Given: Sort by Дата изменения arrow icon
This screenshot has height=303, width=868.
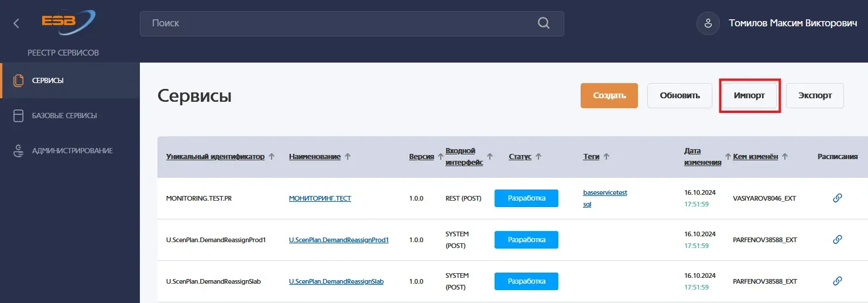Looking at the screenshot, I should [x=728, y=157].
